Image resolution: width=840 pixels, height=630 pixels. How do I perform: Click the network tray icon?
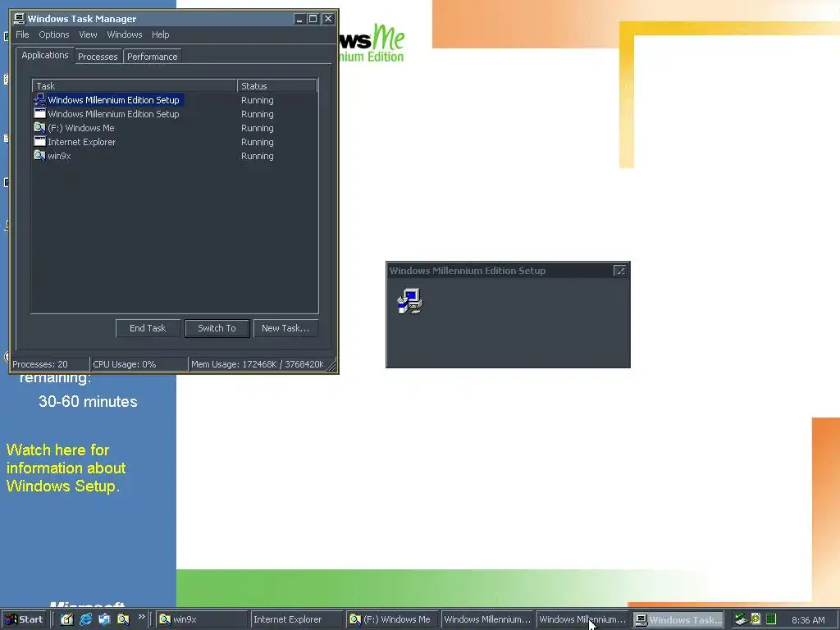[x=741, y=619]
